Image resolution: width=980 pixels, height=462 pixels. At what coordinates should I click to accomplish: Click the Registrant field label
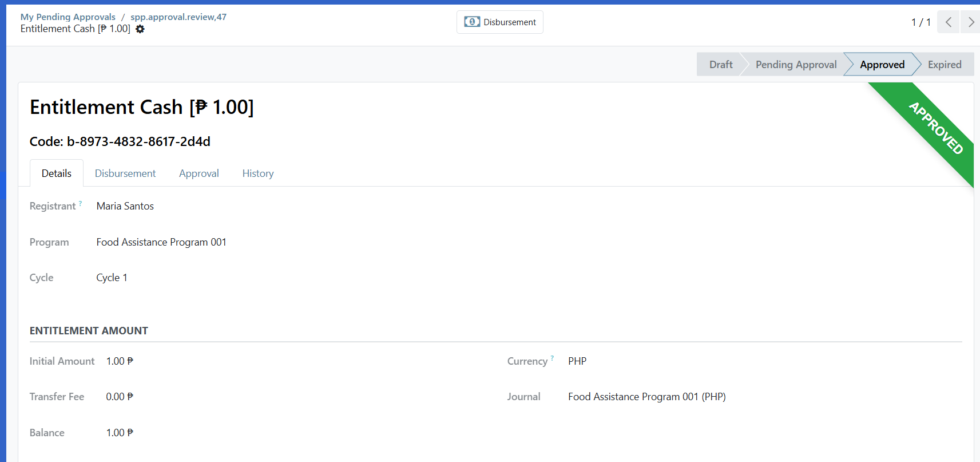pos(53,206)
